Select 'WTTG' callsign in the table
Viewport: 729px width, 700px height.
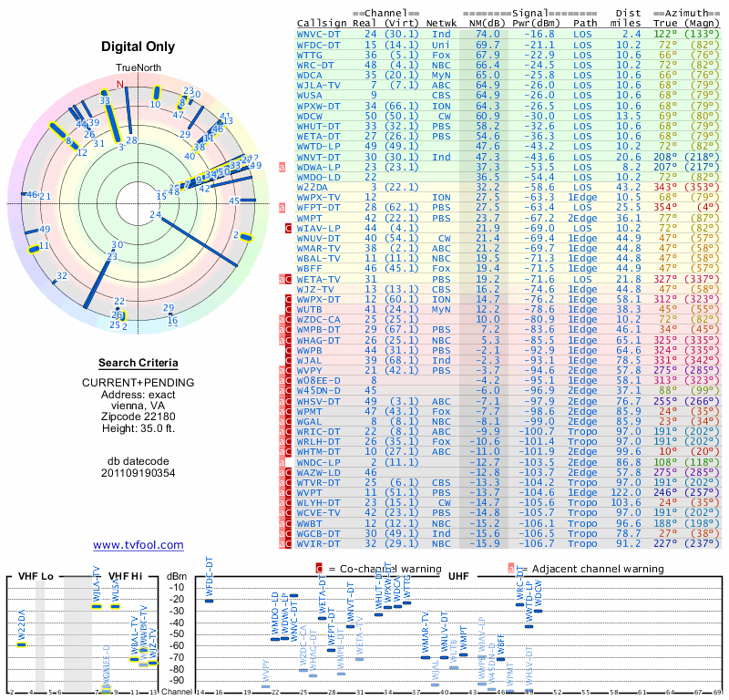pos(309,55)
